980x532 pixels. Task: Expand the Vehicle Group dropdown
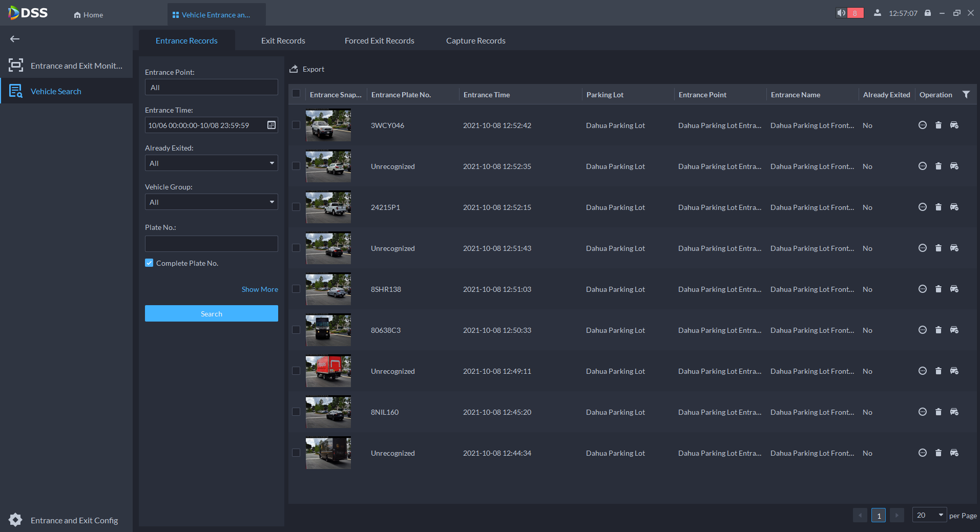211,202
